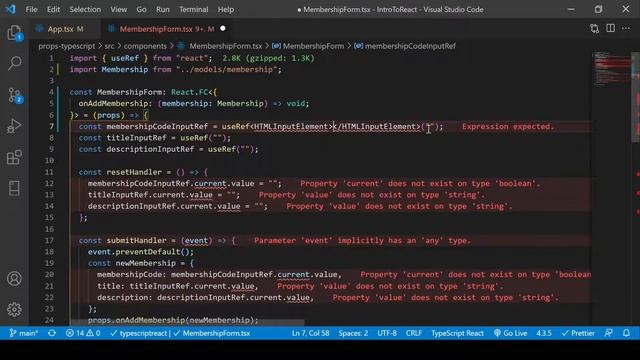The image size is (640, 360).
Task: Click components breadcrumb segment
Action: [x=145, y=46]
